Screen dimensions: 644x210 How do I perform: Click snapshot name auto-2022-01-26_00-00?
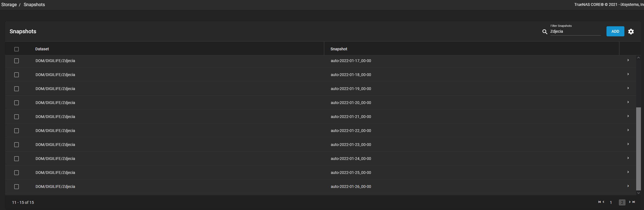click(x=351, y=187)
